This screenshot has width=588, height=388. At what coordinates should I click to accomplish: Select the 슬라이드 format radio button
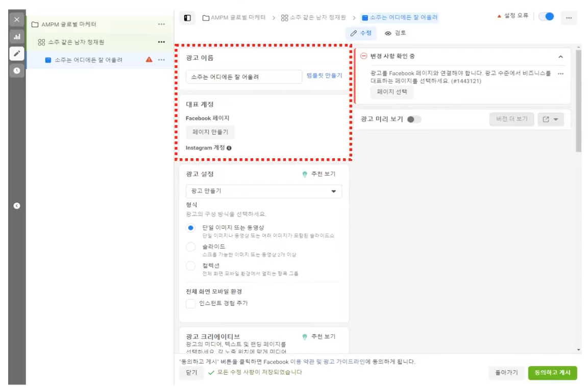[191, 247]
